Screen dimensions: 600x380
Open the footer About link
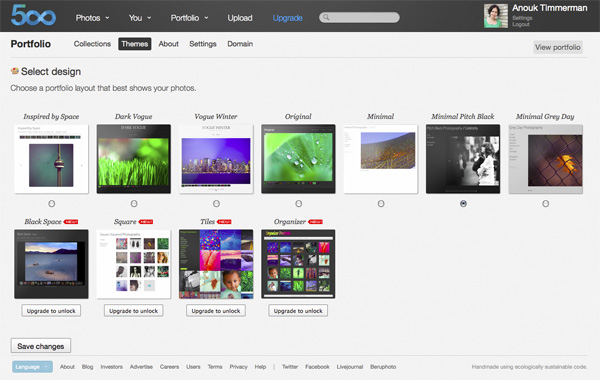point(67,367)
